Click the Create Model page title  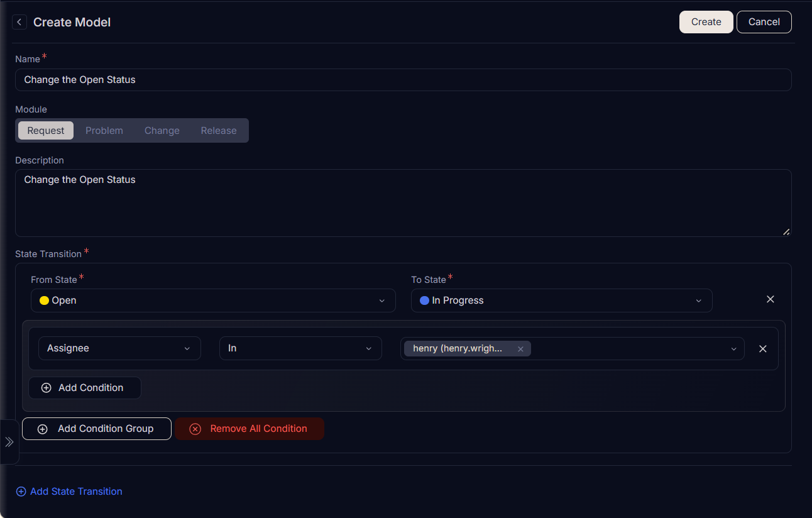pyautogui.click(x=72, y=22)
